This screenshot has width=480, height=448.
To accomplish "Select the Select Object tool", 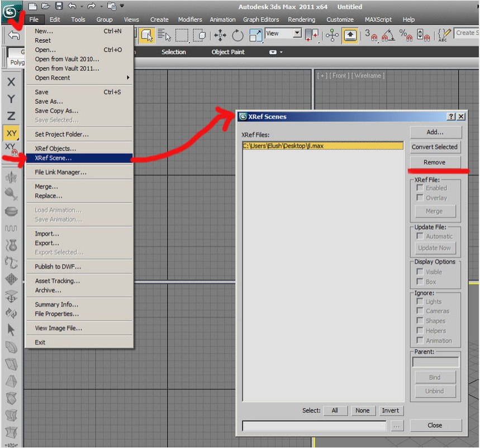I will [148, 35].
